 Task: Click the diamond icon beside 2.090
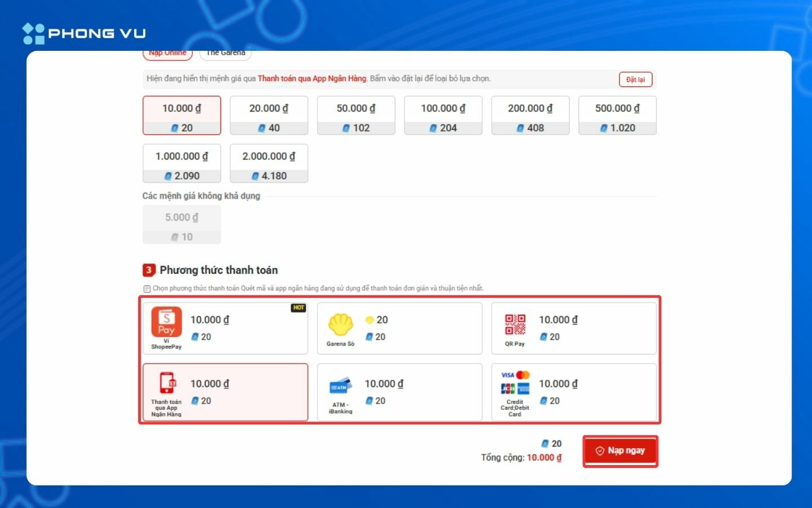pyautogui.click(x=168, y=176)
